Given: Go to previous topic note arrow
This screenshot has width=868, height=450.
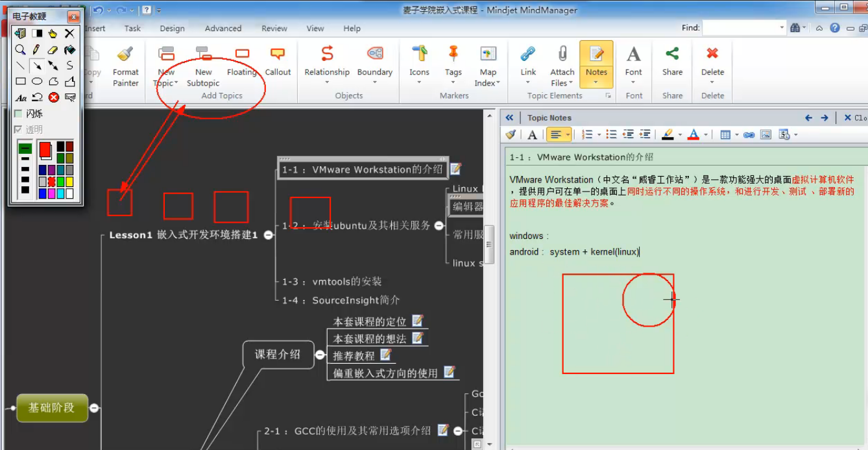Looking at the screenshot, I should point(808,118).
